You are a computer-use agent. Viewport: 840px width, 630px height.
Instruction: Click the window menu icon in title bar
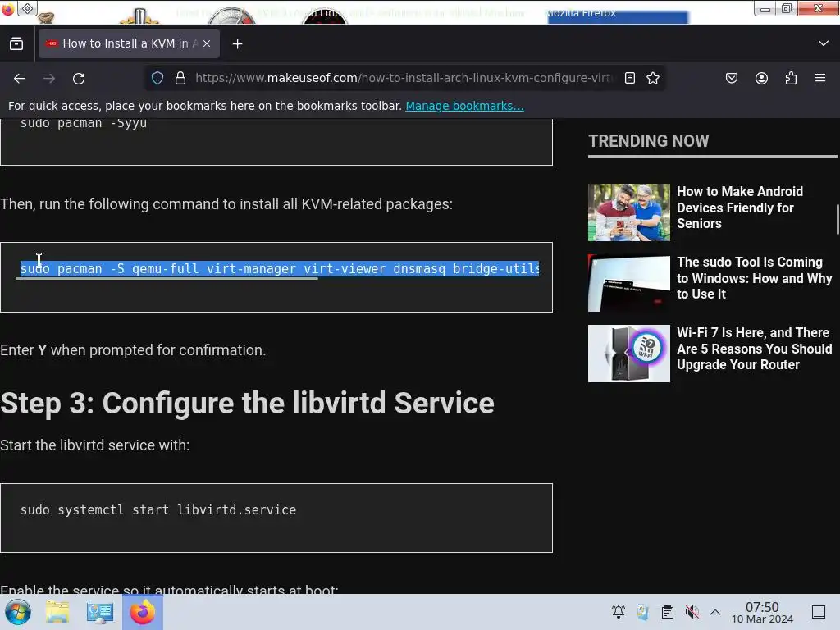tap(8, 9)
